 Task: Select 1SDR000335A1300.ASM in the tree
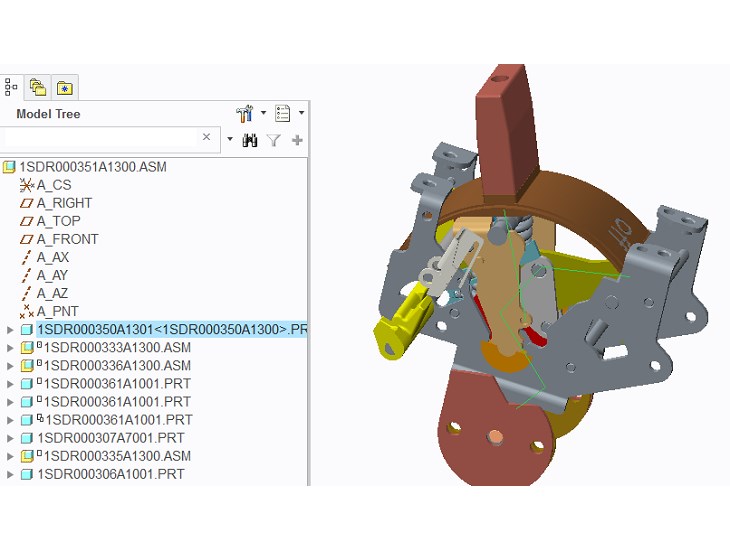click(117, 456)
